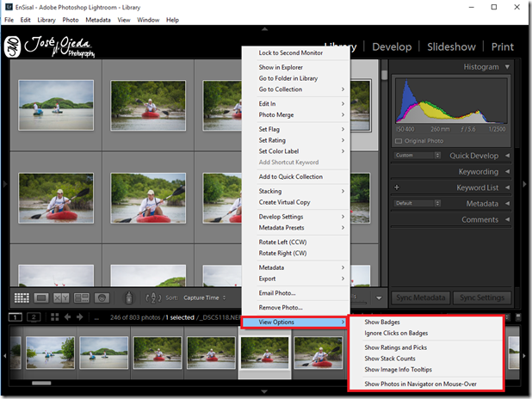The image size is (532, 399).
Task: Hide right panel arrow
Action: click(524, 184)
